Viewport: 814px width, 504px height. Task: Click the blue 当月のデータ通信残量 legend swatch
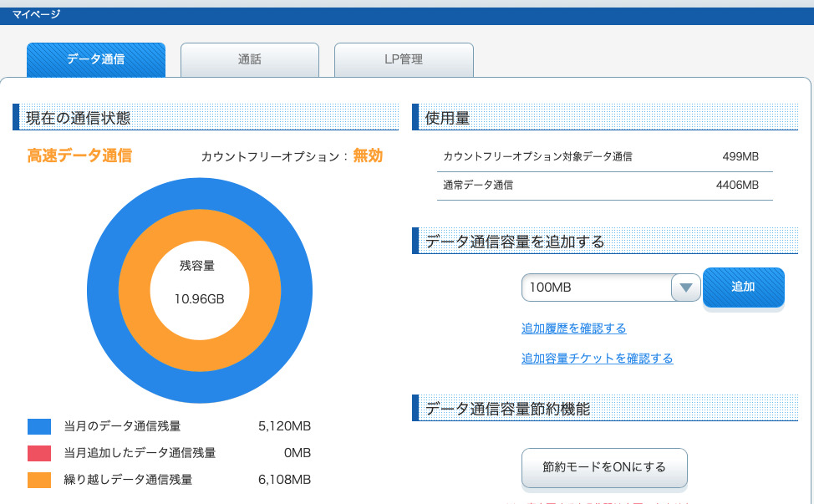[x=39, y=426]
